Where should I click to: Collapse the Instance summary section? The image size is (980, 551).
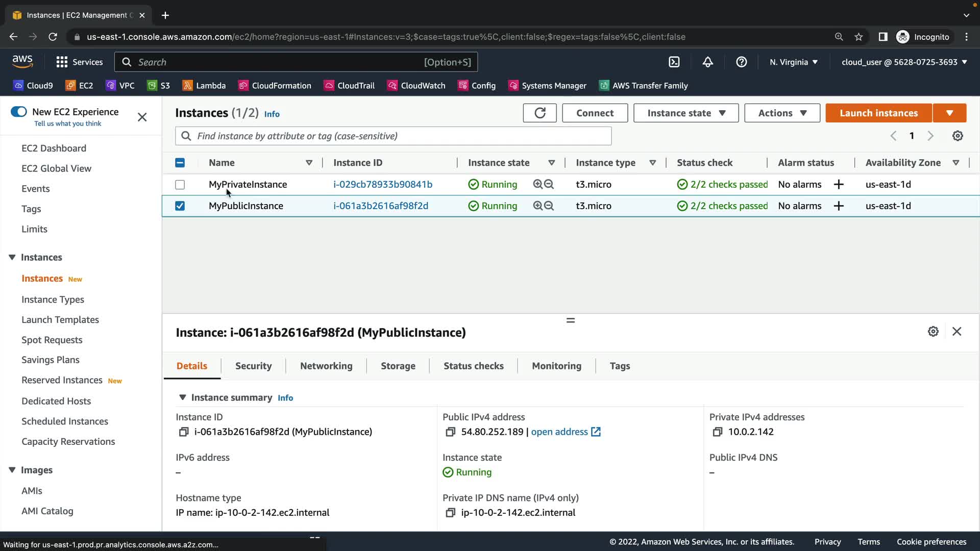(182, 397)
